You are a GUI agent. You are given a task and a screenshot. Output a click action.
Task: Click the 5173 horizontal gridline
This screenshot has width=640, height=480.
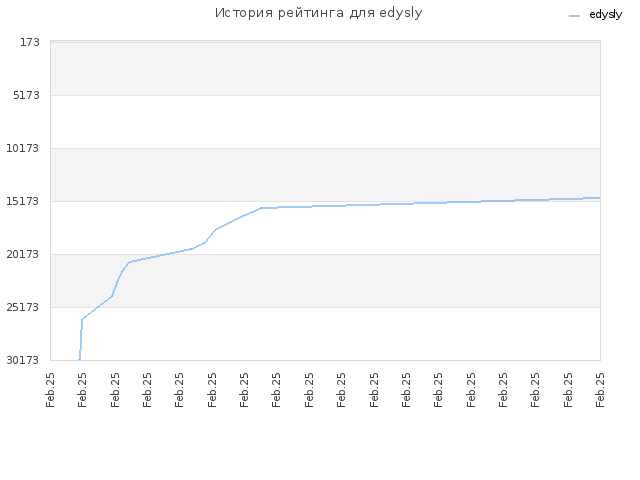(x=325, y=95)
